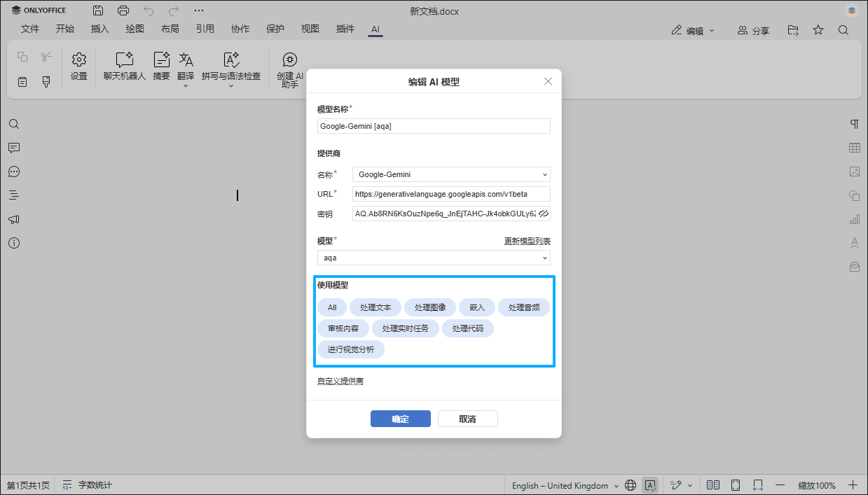
Task: Open the 协作 ribbon tab
Action: [240, 29]
